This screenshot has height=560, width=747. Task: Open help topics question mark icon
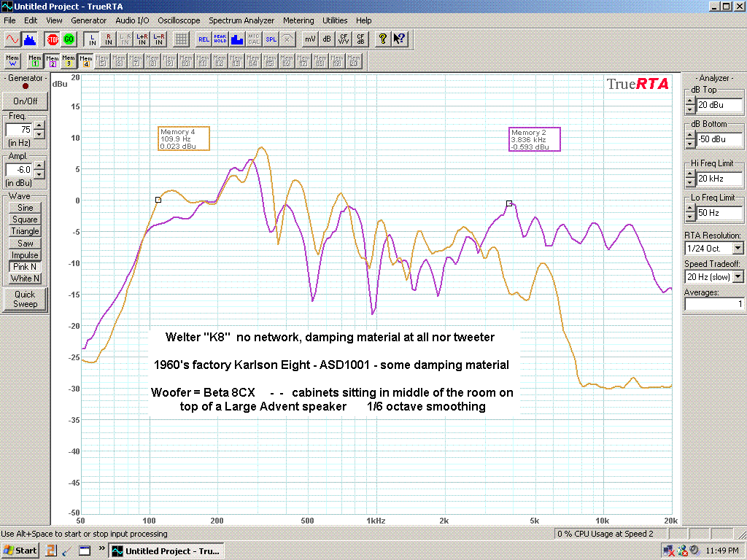point(382,39)
